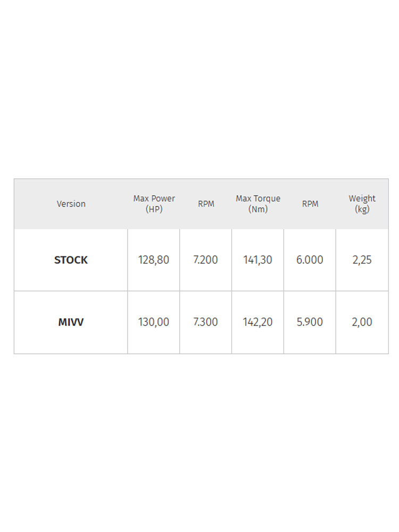Screen dimensions: 399x532
Task: Click the 7.200 RPM cell
Action: point(206,260)
